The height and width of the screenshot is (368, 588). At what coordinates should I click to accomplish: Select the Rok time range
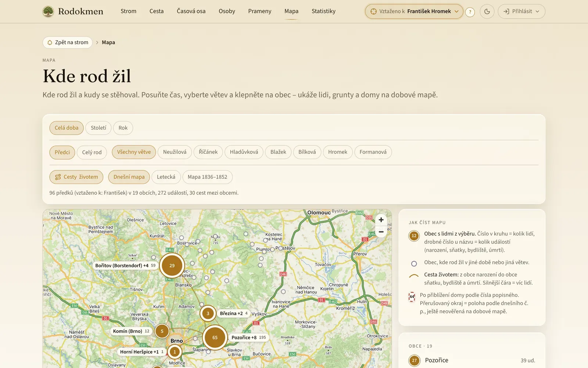(x=123, y=128)
